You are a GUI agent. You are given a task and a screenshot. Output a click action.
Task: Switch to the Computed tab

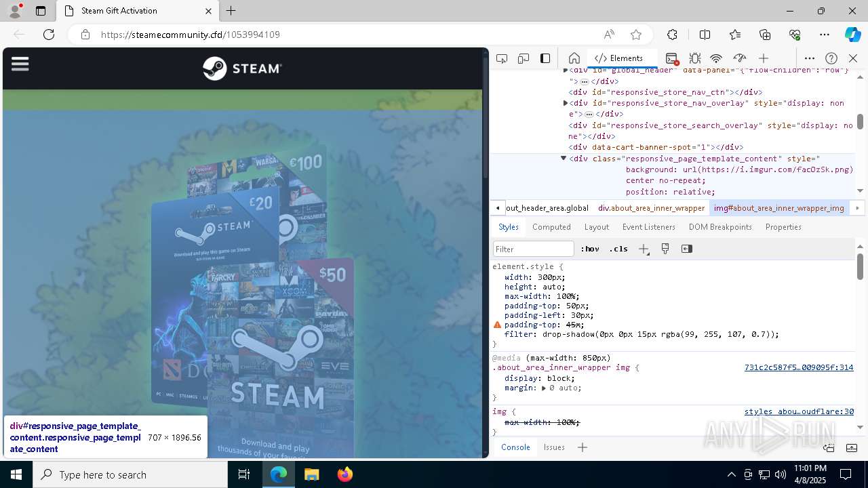tap(551, 227)
